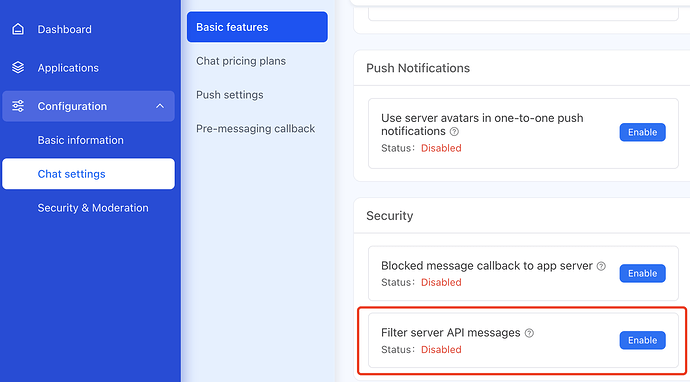Screen dimensions: 690x382
Task: Collapse the Configuration menu chevron
Action: point(160,106)
